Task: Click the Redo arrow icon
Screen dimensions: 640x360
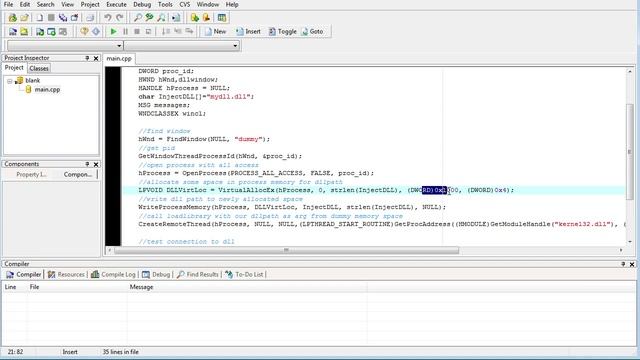Action: [x=120, y=18]
